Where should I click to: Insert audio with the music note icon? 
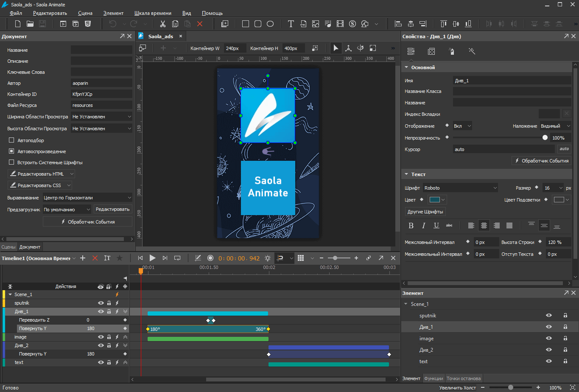[327, 24]
